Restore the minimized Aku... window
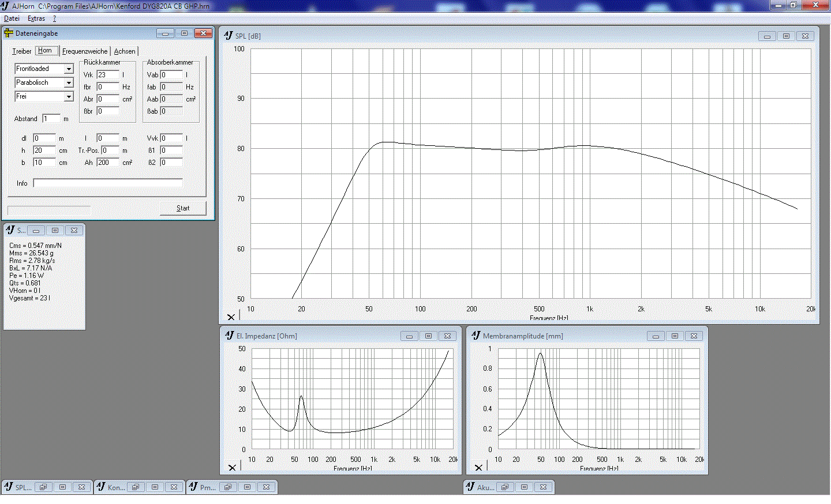Screen dimensions: 831x504 [505, 487]
